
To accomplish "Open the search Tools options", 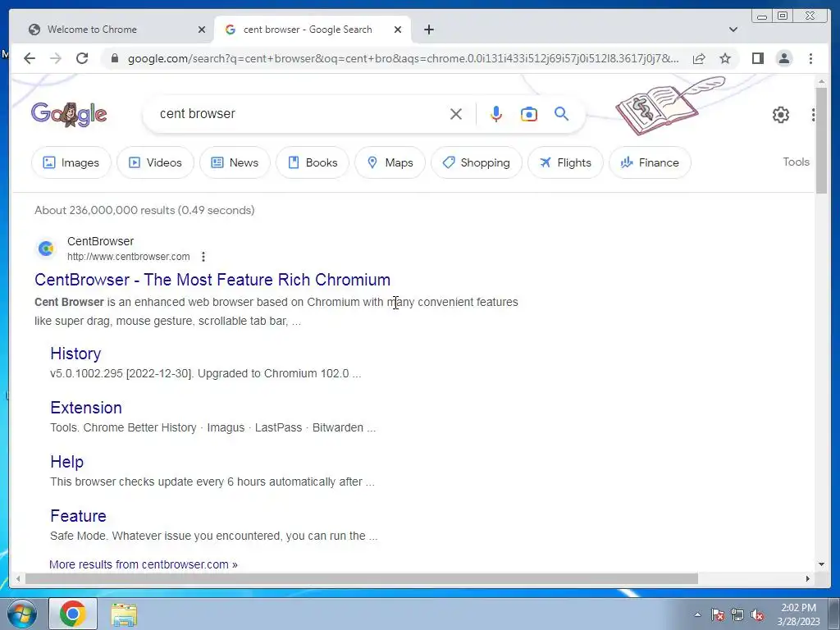I will pos(796,162).
